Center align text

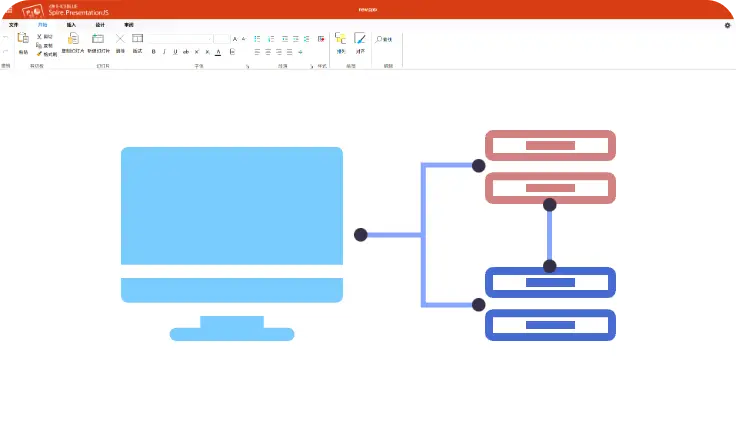pyautogui.click(x=268, y=52)
